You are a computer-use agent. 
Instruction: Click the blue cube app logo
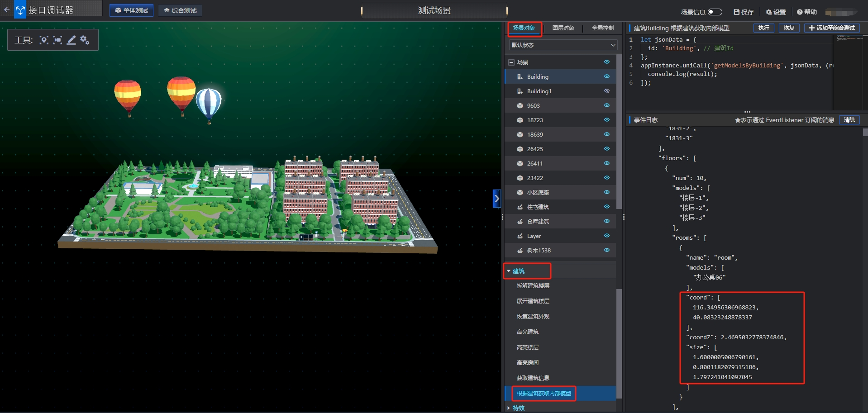point(20,9)
